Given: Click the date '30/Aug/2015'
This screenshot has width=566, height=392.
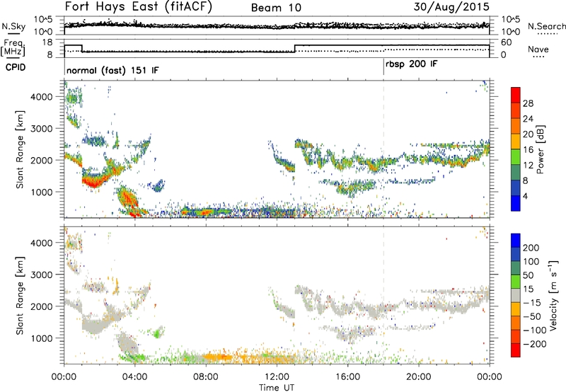Looking at the screenshot, I should tap(451, 6).
